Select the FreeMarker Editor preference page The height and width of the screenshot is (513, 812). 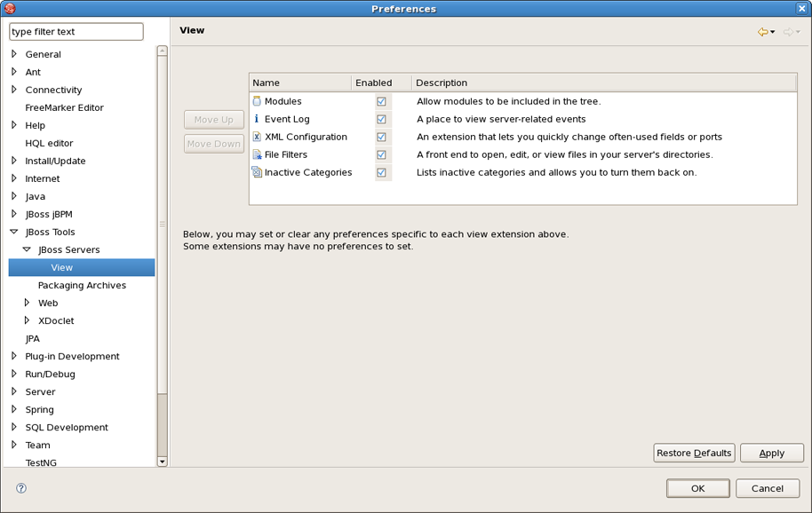pyautogui.click(x=64, y=107)
